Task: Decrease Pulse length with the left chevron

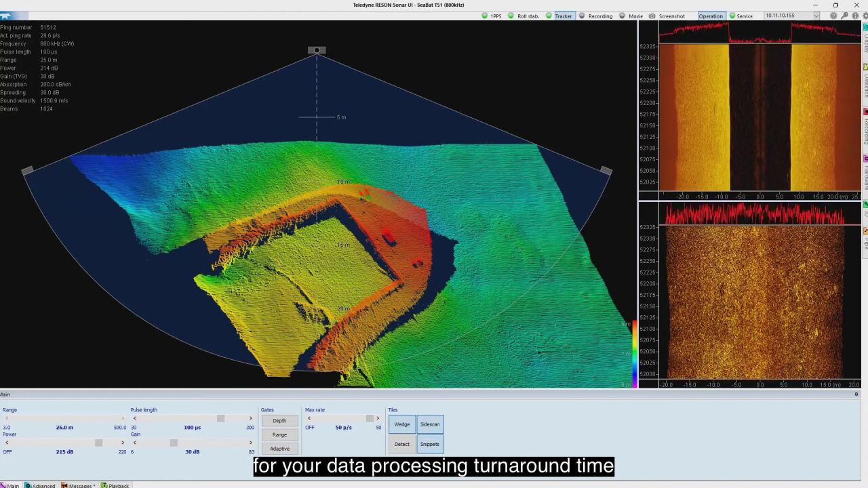Action: (135, 418)
